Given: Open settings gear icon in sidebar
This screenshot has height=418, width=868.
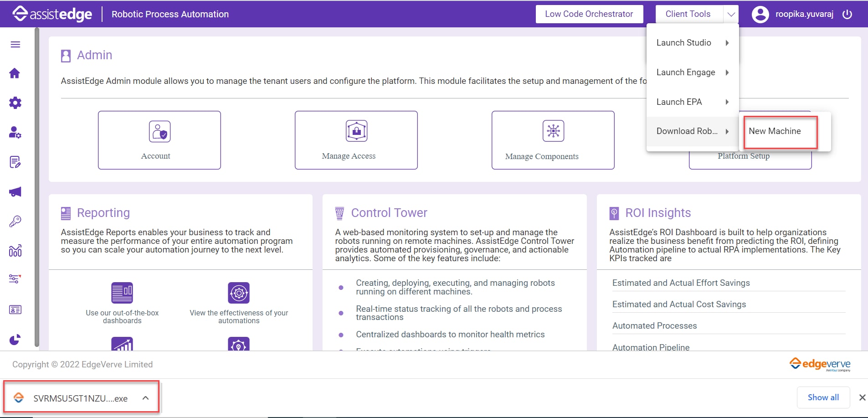Looking at the screenshot, I should pyautogui.click(x=15, y=103).
